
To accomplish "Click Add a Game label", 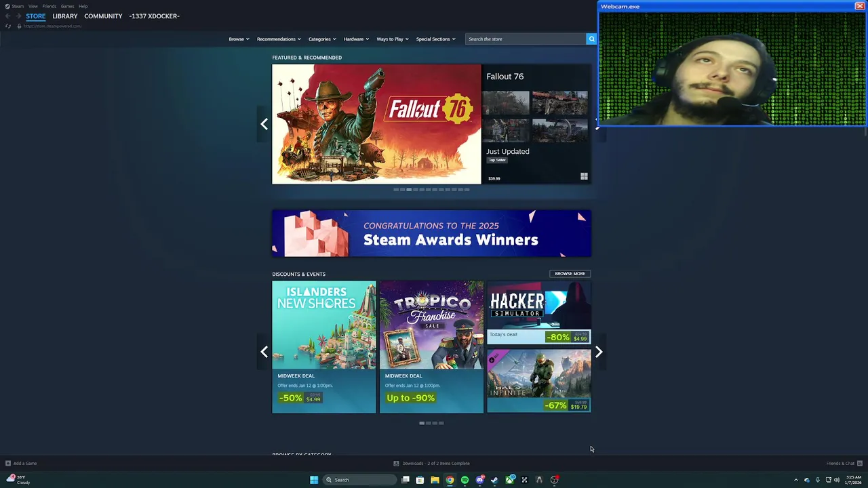I will pyautogui.click(x=25, y=464).
